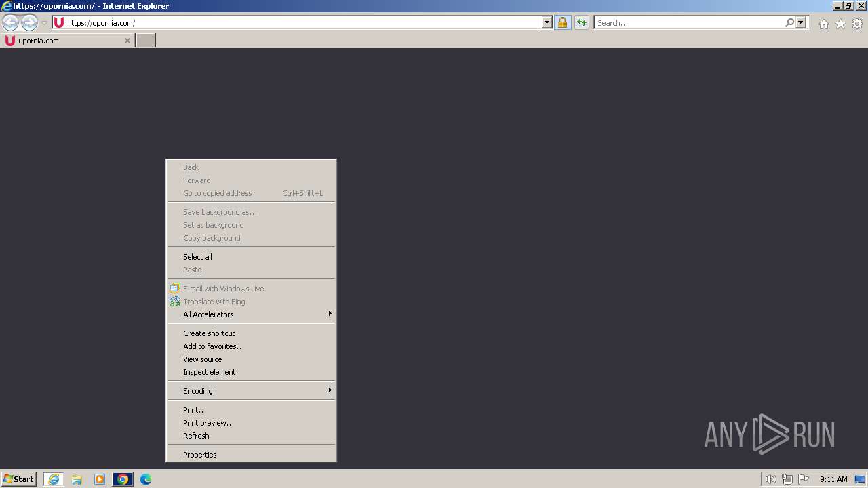Image resolution: width=868 pixels, height=488 pixels.
Task: Open a new tab button
Action: click(146, 41)
